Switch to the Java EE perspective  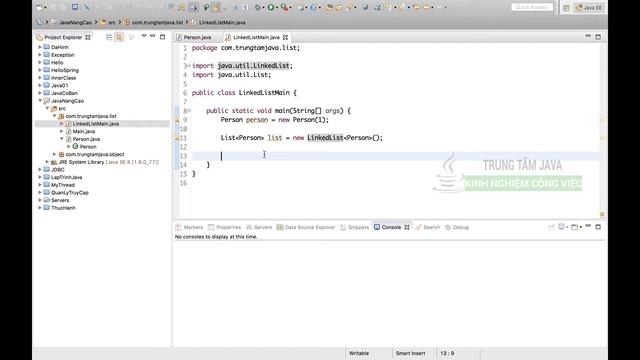click(x=589, y=8)
